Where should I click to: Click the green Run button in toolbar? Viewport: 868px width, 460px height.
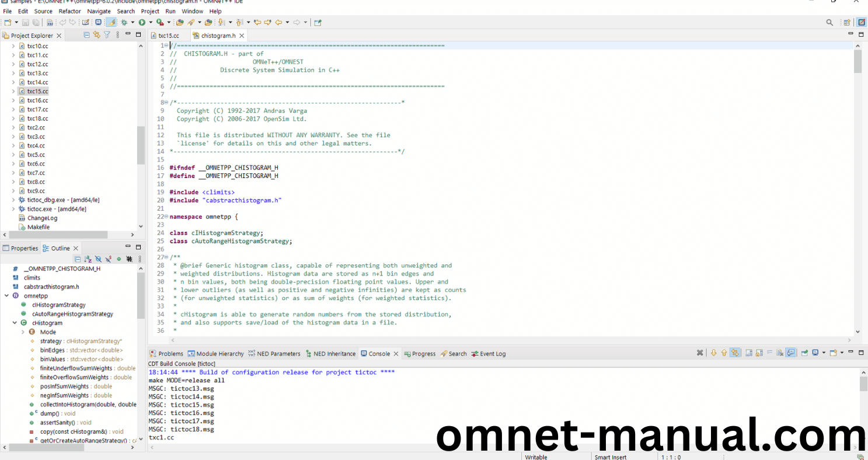141,22
